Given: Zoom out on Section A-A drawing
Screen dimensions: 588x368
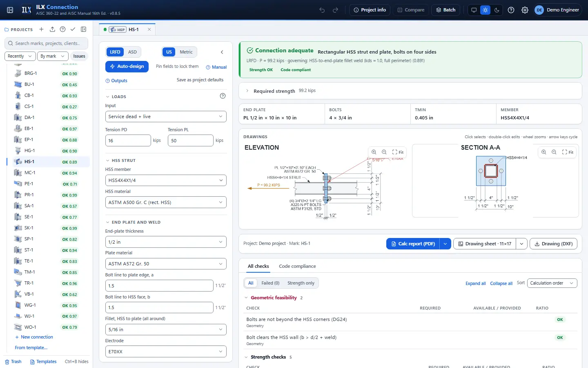Looking at the screenshot, I should click(x=554, y=152).
